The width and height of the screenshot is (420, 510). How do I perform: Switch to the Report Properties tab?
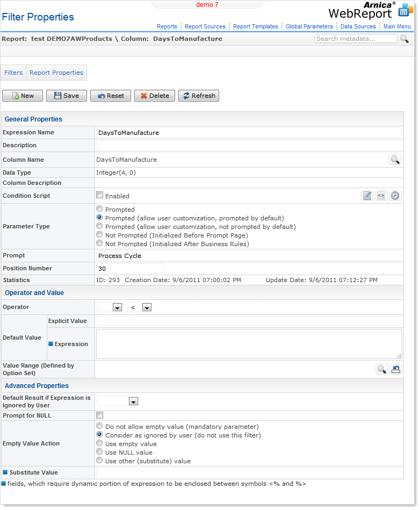56,73
